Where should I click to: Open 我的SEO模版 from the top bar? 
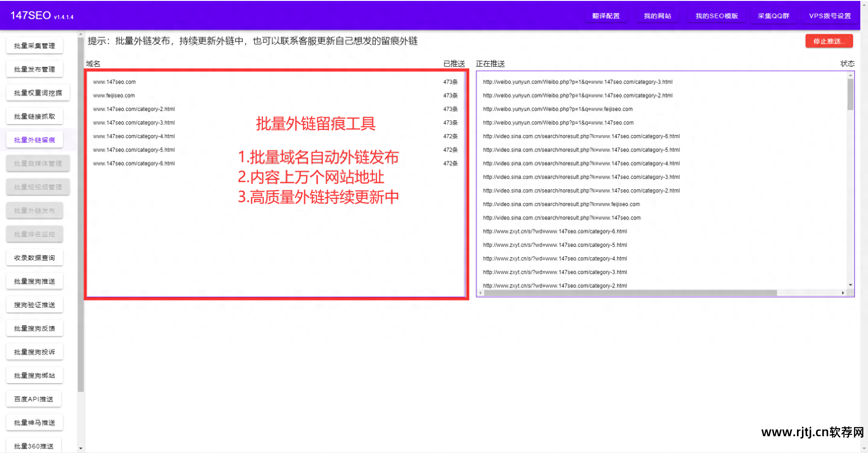pyautogui.click(x=716, y=15)
